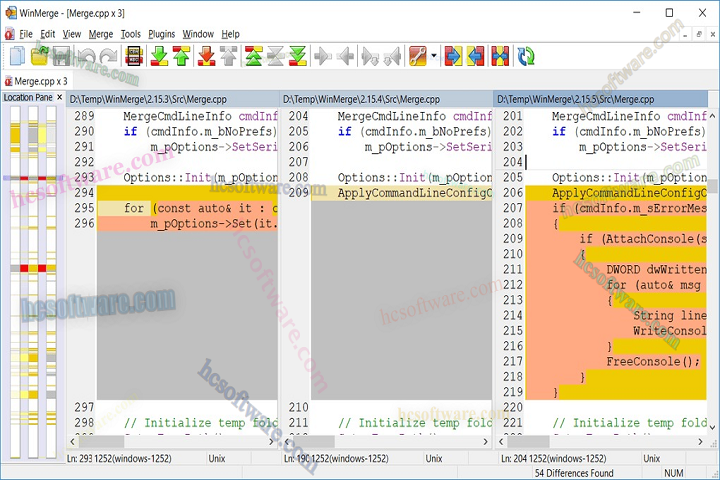Viewport: 720px width, 480px height.
Task: Click line 295 'for (const auto& it' in left pane
Action: click(x=187, y=208)
